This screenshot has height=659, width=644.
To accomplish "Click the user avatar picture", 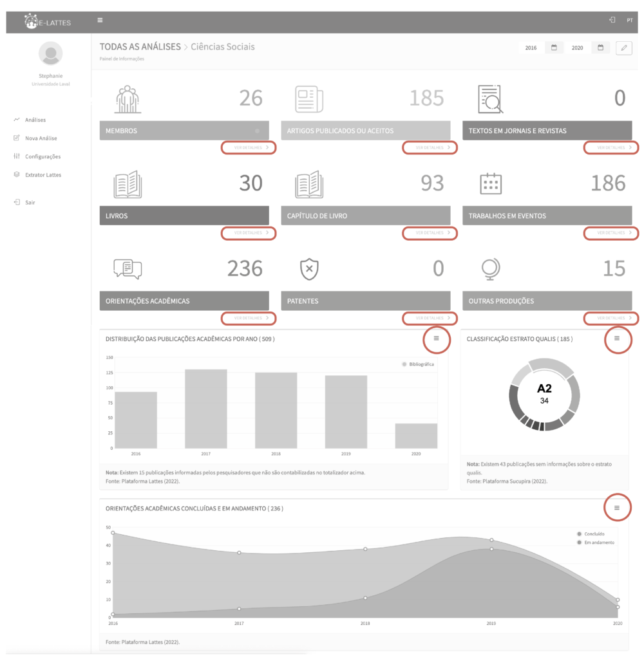I will click(51, 53).
